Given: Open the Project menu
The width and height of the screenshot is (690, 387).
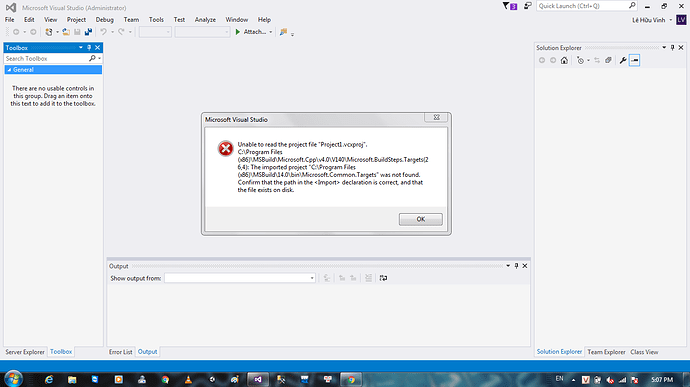Looking at the screenshot, I should coord(76,20).
